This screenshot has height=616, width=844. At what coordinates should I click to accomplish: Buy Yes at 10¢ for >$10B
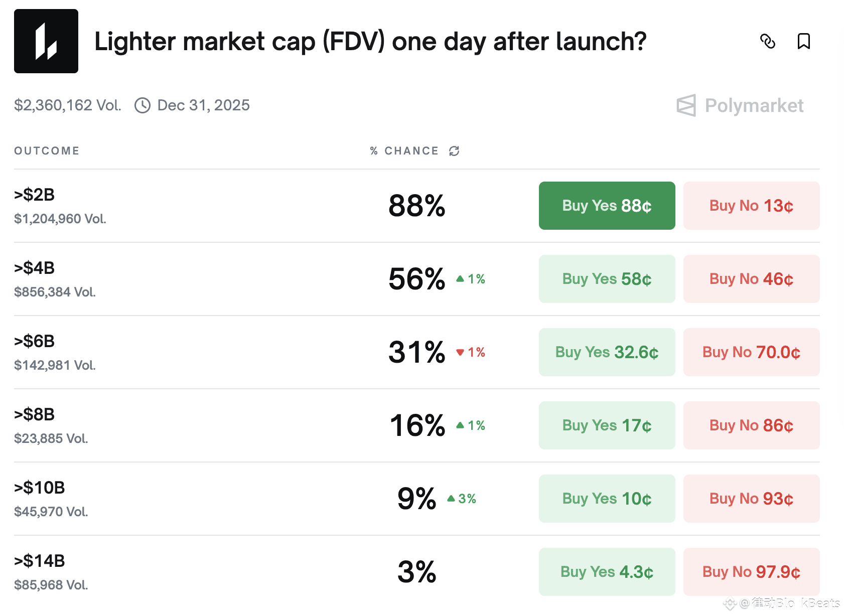click(607, 499)
